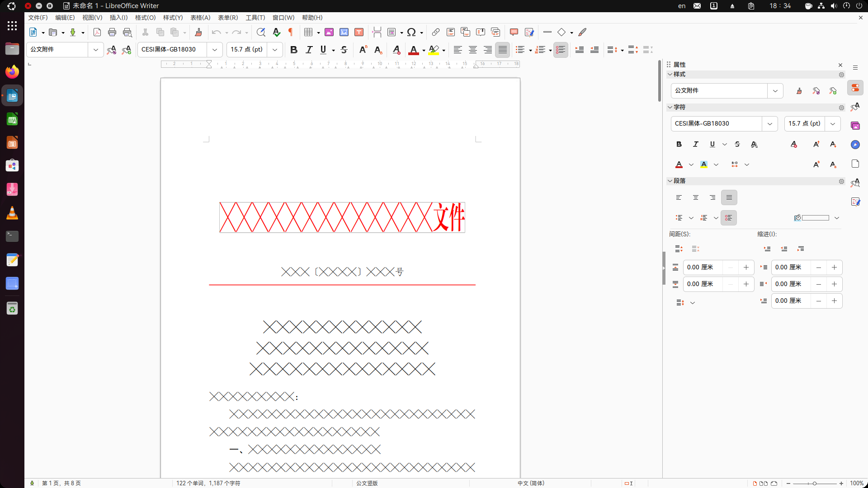Open the font size dropdown in the toolbar

[275, 50]
